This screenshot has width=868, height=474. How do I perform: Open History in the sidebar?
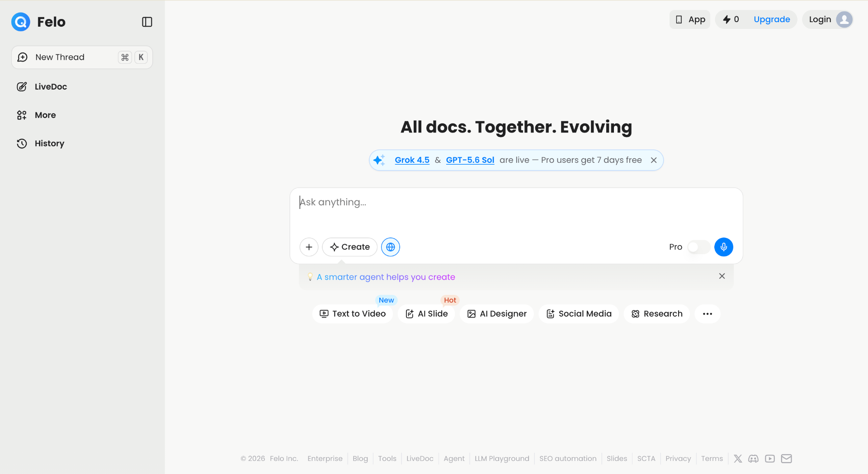[x=49, y=143]
